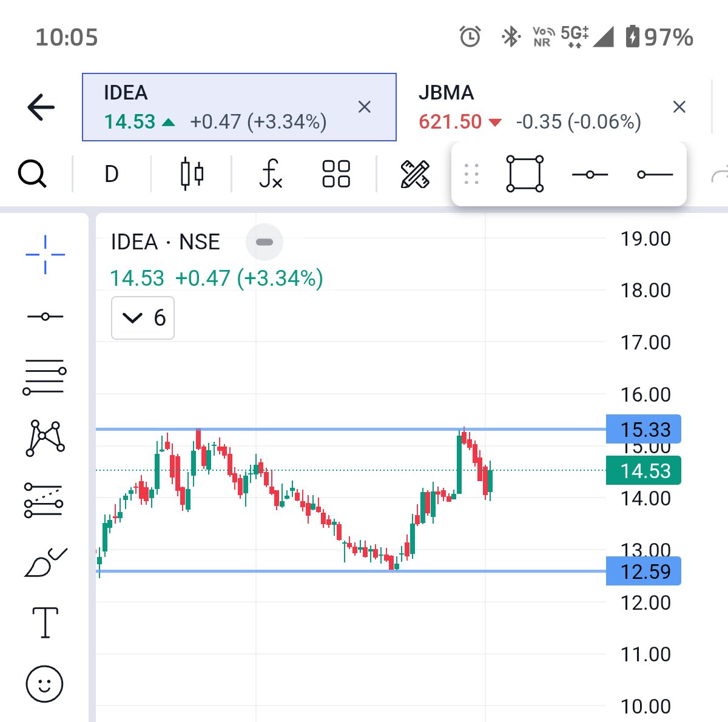Tap legend price change 14.53 +0.47 (+3.34%)
Image resolution: width=728 pixels, height=722 pixels.
pos(217,278)
